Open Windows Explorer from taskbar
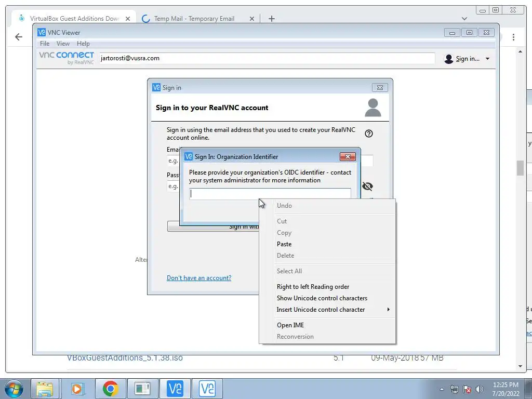 (x=45, y=389)
